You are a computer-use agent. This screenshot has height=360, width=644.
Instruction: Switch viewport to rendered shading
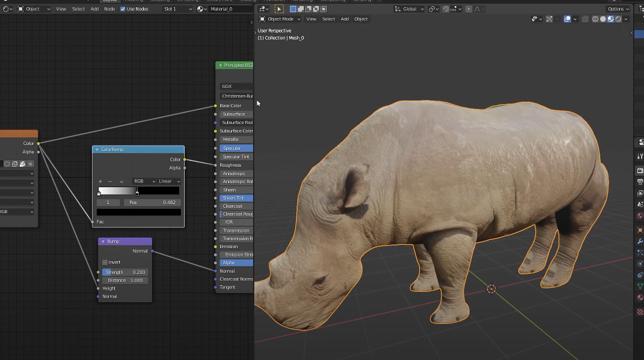[618, 19]
